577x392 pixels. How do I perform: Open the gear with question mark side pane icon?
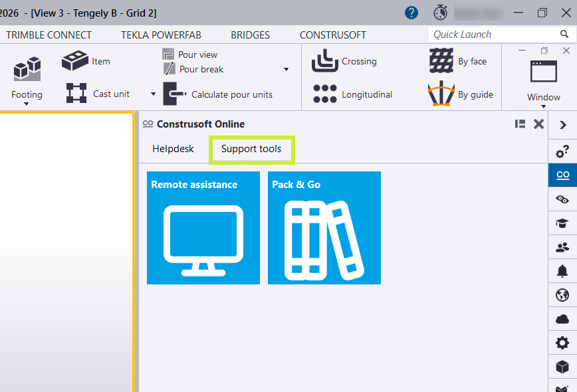tap(562, 151)
